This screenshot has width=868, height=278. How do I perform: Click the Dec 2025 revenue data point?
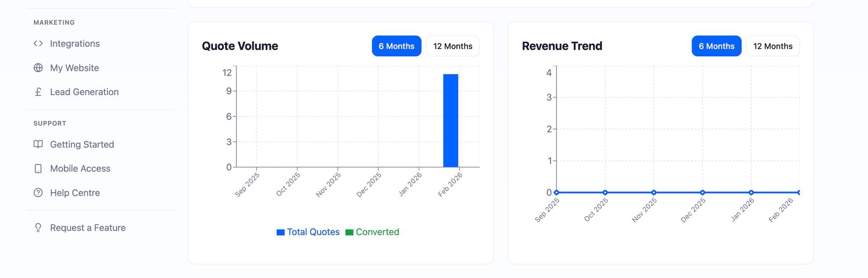[703, 192]
